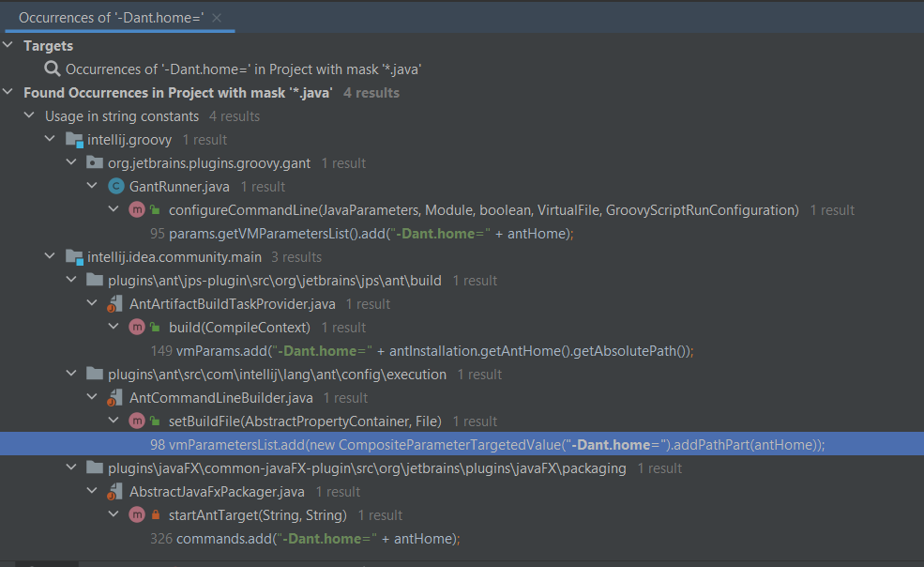Click the org.jetbrains.plugins.groovy.gant package icon
The image size is (924, 567).
(x=95, y=162)
